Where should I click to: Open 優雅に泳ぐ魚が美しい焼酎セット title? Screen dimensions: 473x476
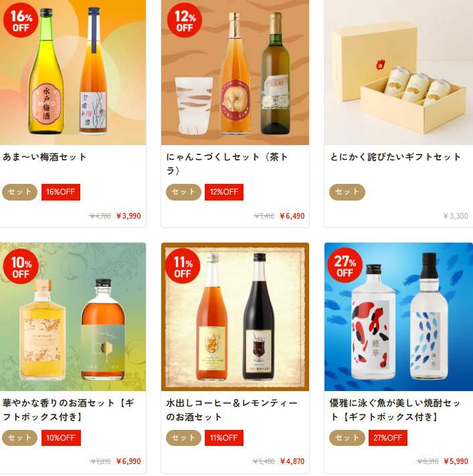395,410
